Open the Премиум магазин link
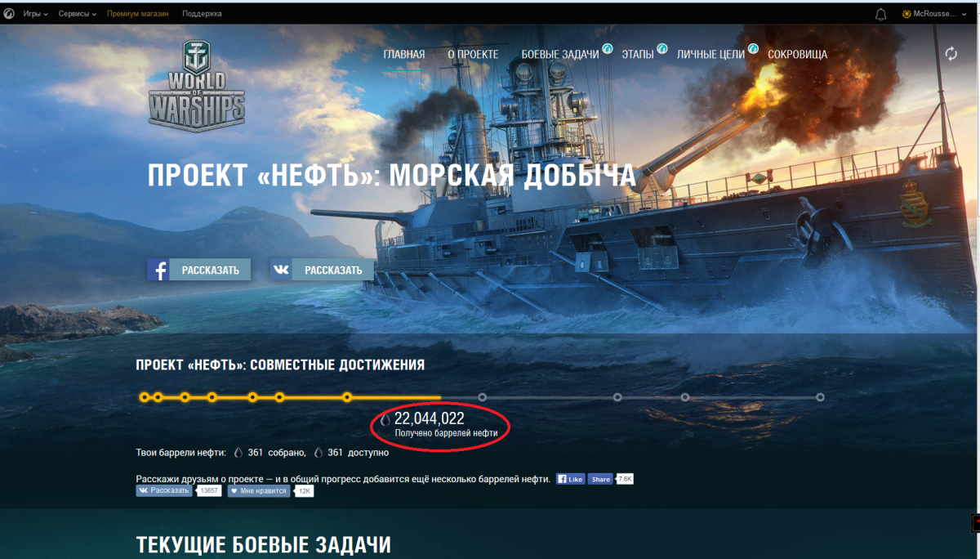 (138, 14)
